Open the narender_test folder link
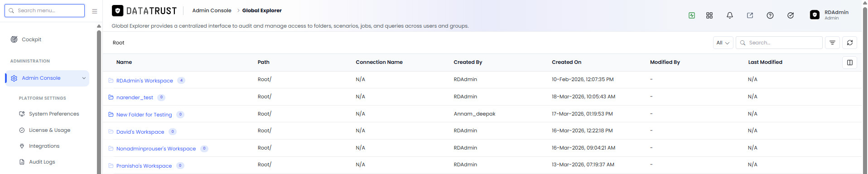This screenshot has width=868, height=174. [135, 97]
